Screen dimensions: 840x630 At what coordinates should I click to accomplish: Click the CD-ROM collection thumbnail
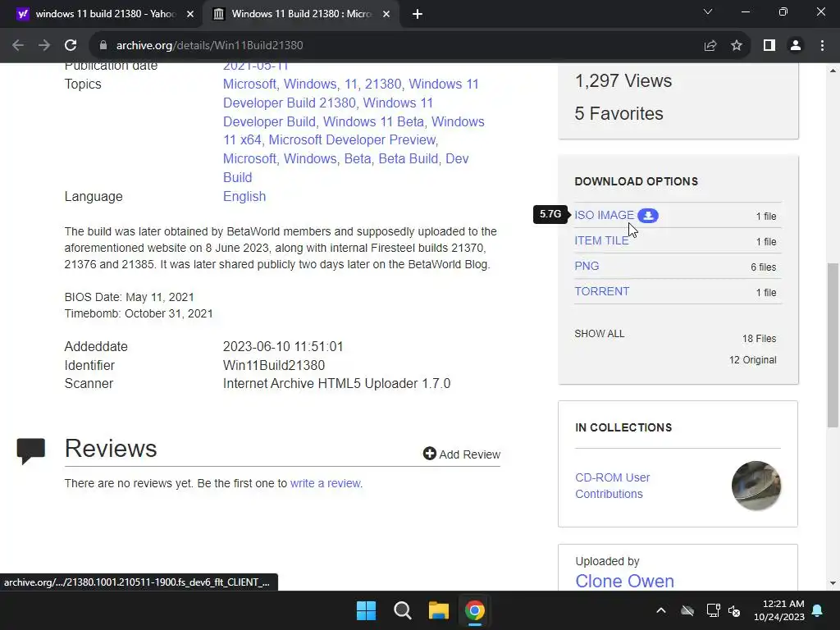point(756,486)
